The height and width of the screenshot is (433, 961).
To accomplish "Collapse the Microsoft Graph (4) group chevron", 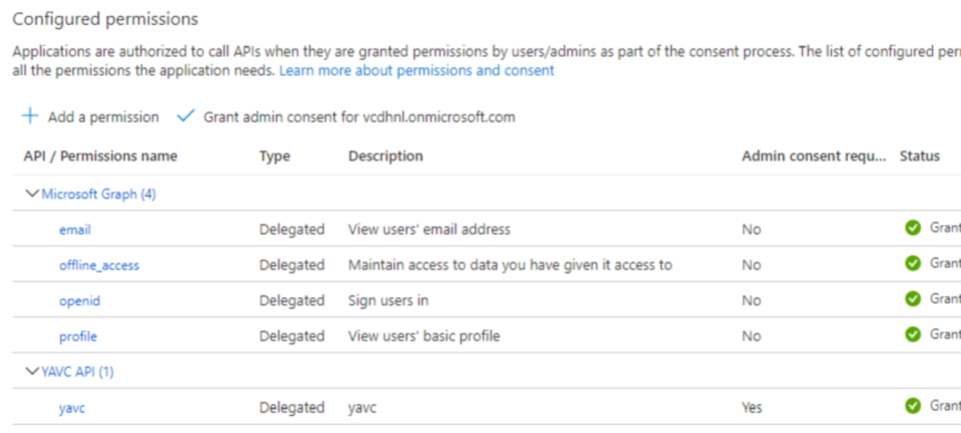I will (x=31, y=194).
